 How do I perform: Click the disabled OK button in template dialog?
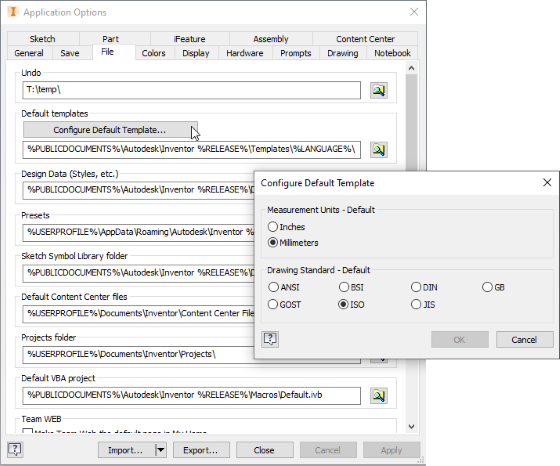(x=460, y=339)
